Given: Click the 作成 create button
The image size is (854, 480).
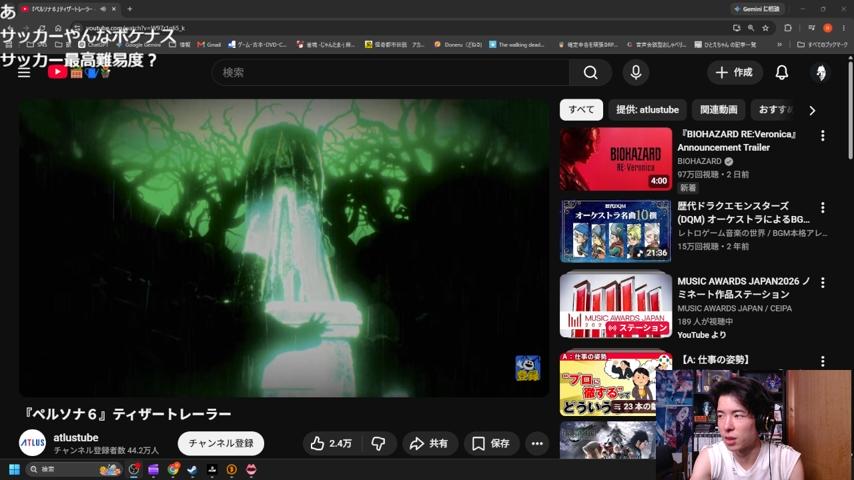Looking at the screenshot, I should [734, 72].
